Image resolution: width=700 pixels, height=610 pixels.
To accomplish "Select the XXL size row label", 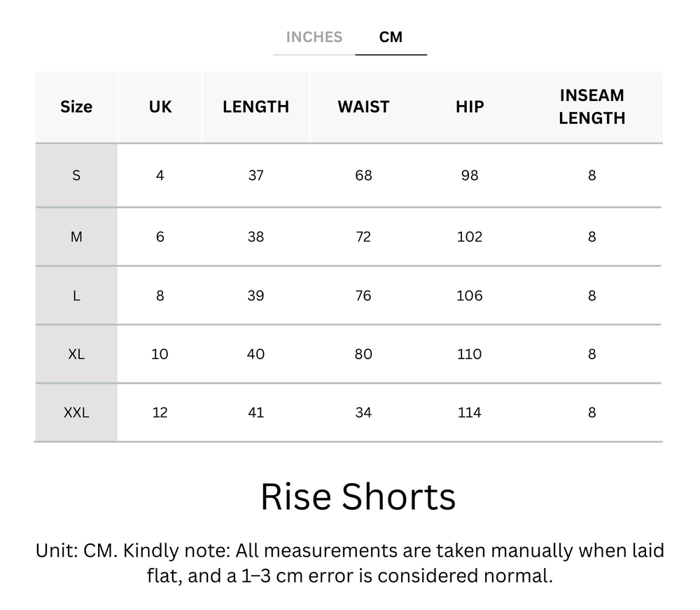I will [76, 413].
